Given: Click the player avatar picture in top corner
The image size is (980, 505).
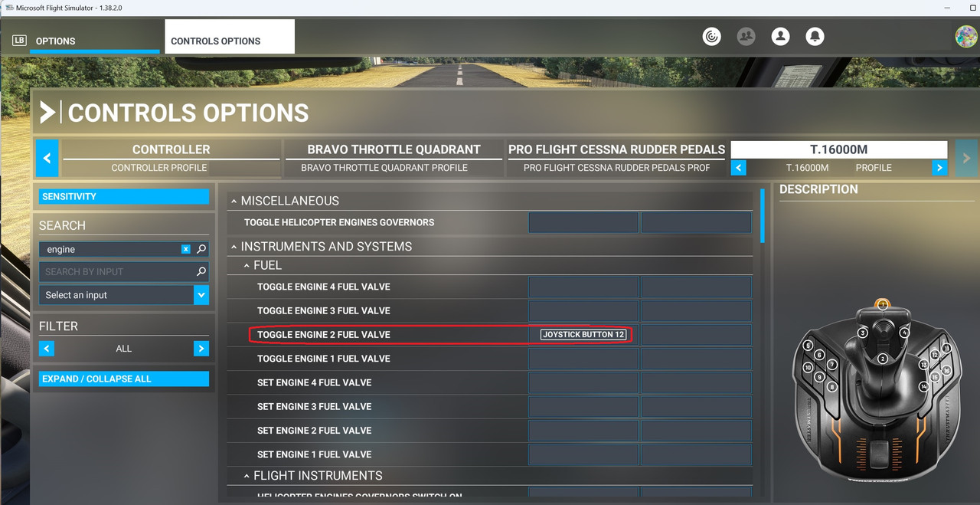Looking at the screenshot, I should point(966,36).
